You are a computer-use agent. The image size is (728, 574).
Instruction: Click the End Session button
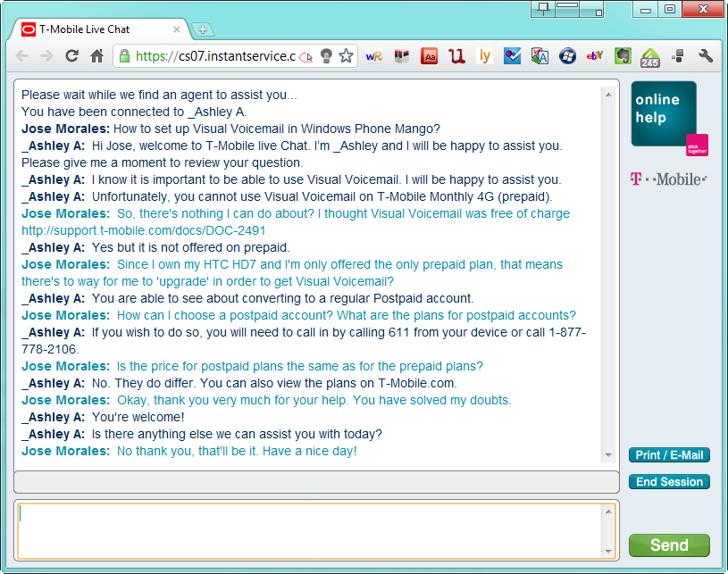point(669,482)
